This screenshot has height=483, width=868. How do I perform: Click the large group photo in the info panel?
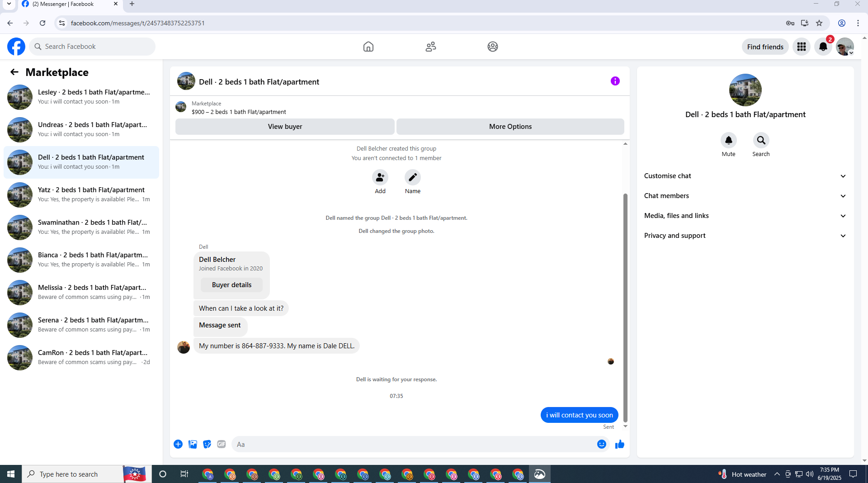(745, 90)
